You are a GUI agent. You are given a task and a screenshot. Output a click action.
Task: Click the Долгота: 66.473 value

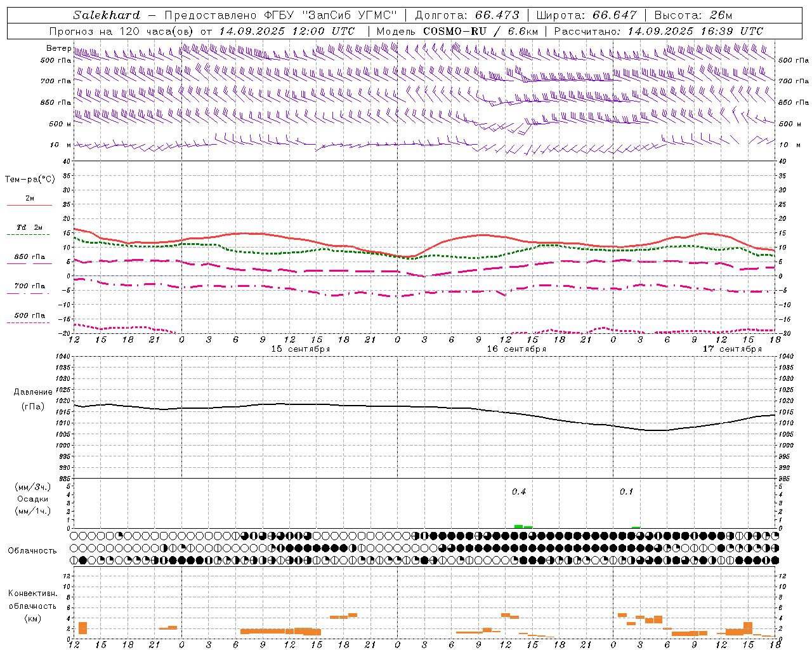point(467,15)
